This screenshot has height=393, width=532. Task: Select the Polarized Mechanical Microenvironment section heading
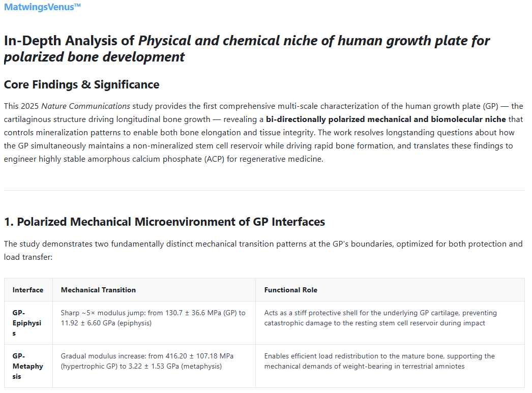click(x=164, y=222)
